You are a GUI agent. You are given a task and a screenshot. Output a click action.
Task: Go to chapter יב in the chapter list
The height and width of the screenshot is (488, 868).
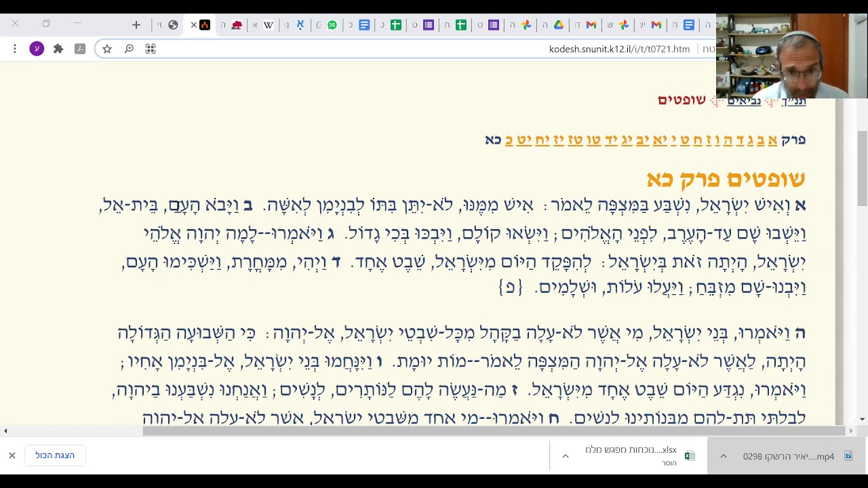point(642,140)
